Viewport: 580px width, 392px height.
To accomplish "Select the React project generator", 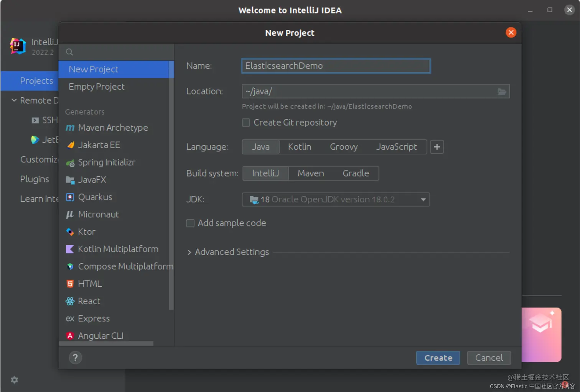I will tap(89, 301).
